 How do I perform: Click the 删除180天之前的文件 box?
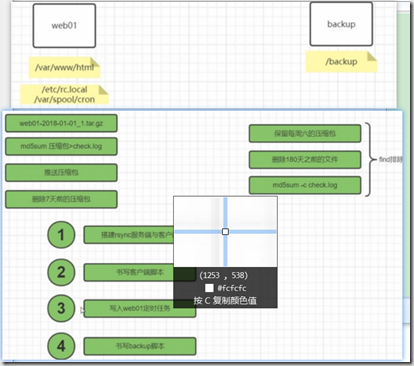tap(305, 160)
